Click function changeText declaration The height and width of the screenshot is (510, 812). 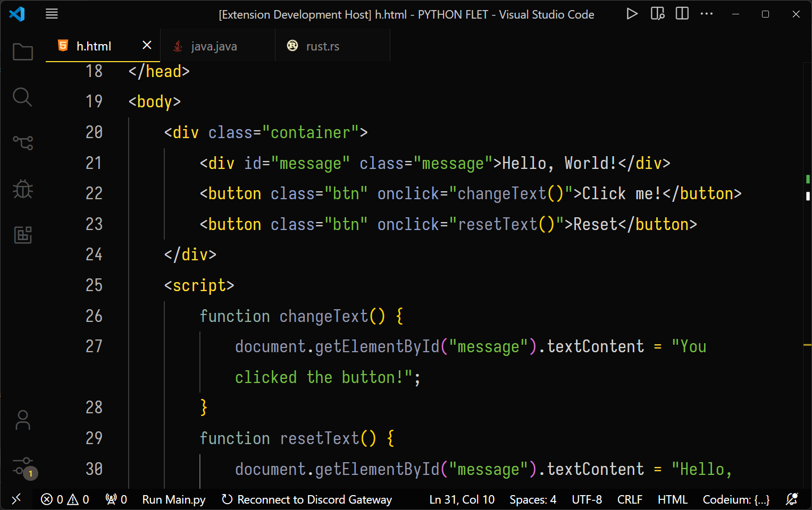pos(302,316)
